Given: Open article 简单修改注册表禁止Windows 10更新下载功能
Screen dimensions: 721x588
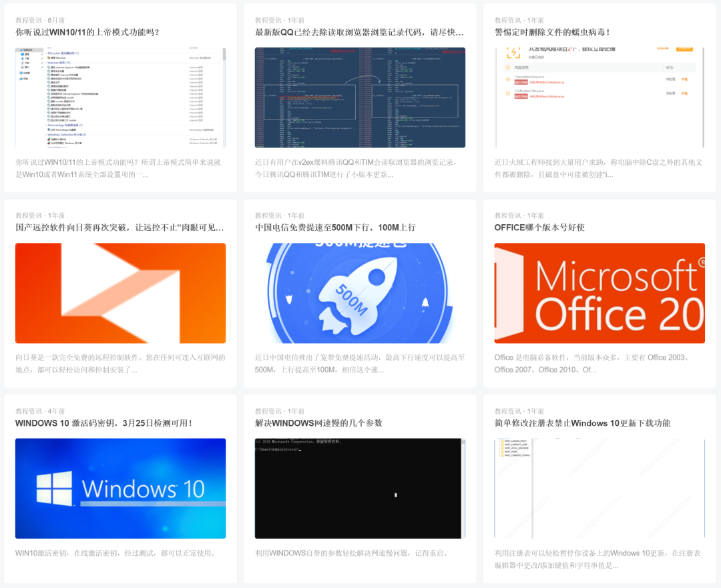Looking at the screenshot, I should click(x=582, y=423).
